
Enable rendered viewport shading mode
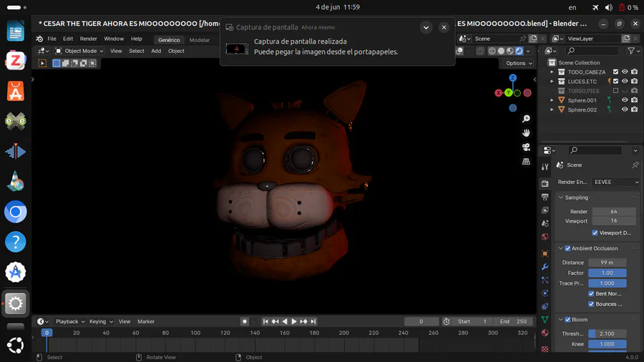[519, 51]
